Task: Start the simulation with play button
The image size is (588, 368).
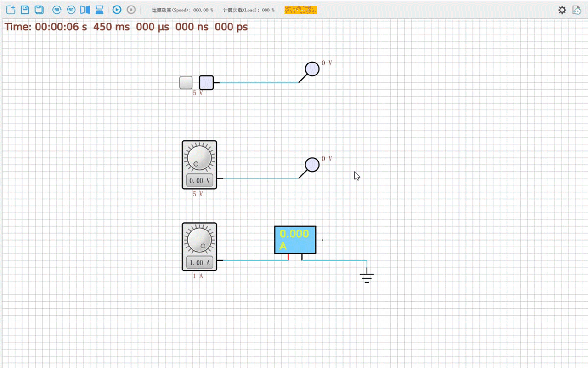Action: pos(117,10)
